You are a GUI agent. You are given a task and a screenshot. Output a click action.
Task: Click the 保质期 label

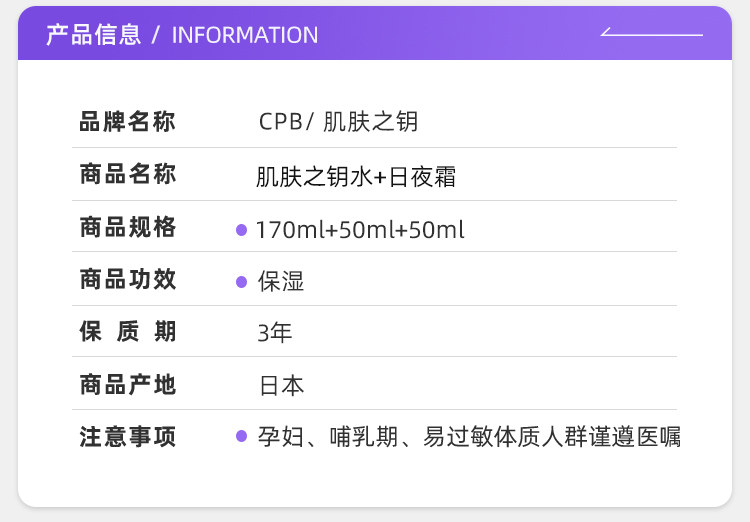[128, 332]
